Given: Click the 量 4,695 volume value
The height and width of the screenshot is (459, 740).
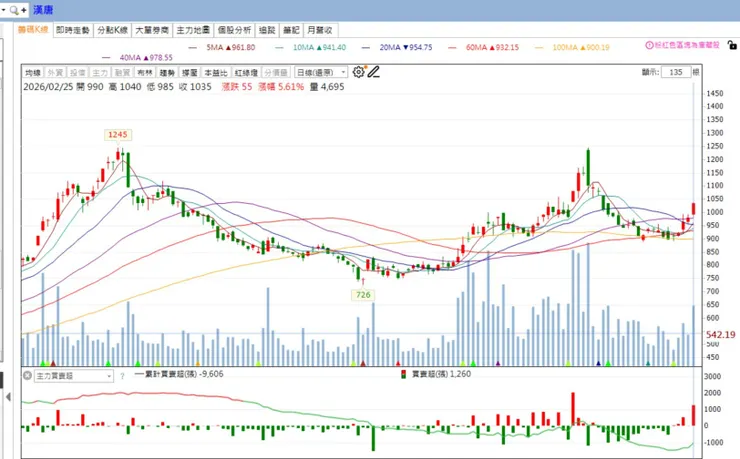Looking at the screenshot, I should click(x=327, y=87).
